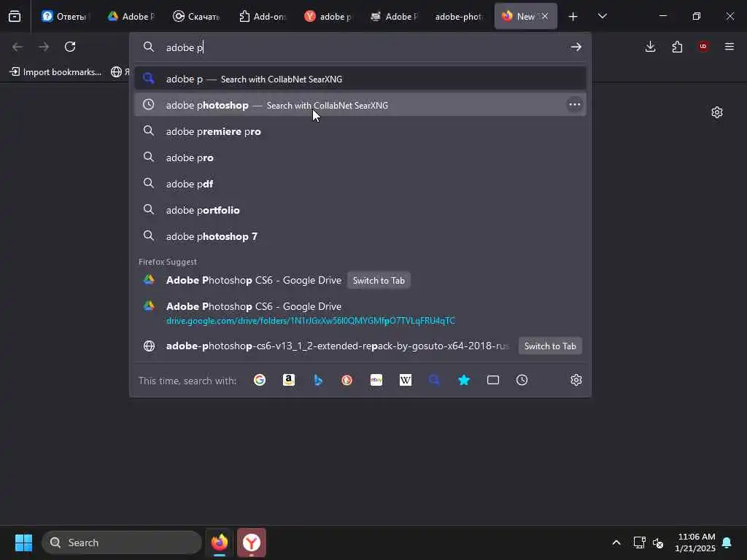The width and height of the screenshot is (747, 560).
Task: Select 'adobe portfolio' suggestion
Action: [x=360, y=210]
